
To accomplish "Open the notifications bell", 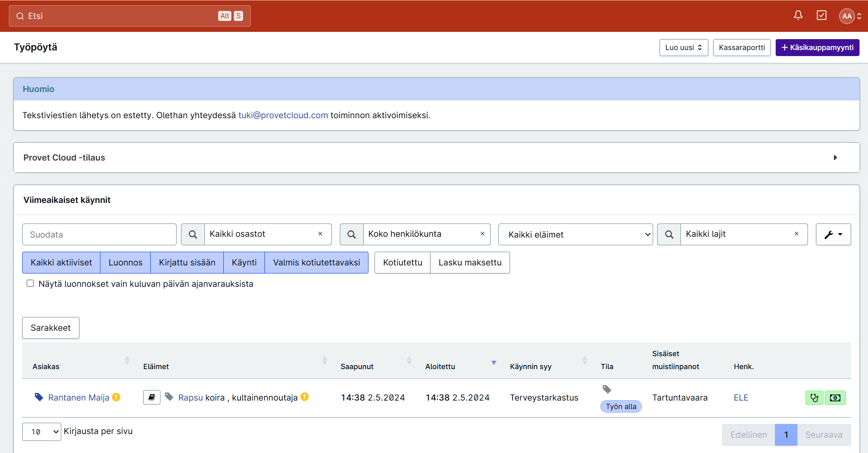I will [x=798, y=15].
